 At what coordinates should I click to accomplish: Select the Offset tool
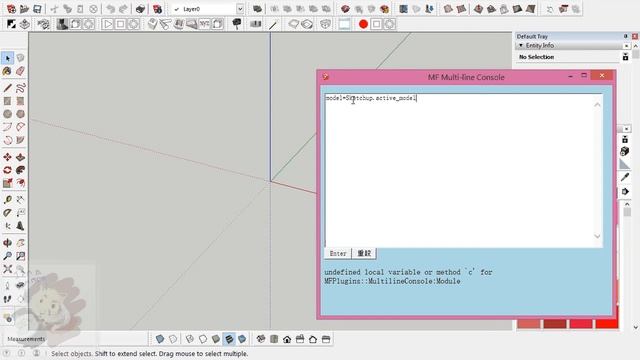tap(20, 183)
